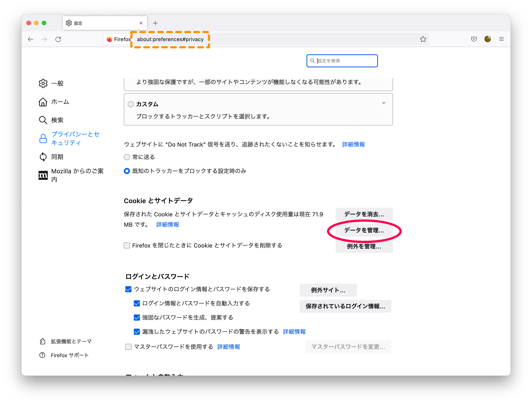The height and width of the screenshot is (404, 532).
Task: Toggle ウェブサイトのログイン情報とパスワードを保存する checkbox
Action: [128, 289]
